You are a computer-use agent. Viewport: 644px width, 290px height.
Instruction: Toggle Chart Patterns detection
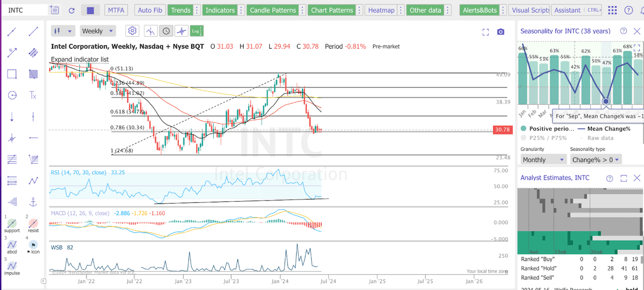click(332, 10)
